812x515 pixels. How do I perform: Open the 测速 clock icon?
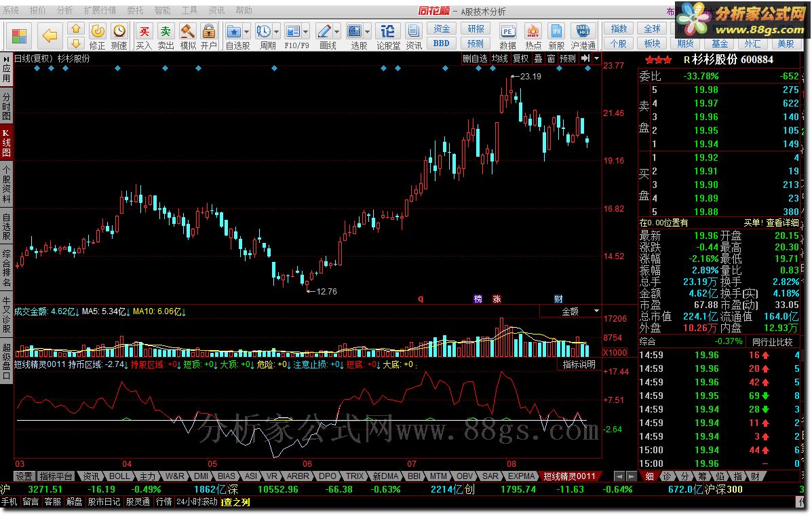point(119,32)
